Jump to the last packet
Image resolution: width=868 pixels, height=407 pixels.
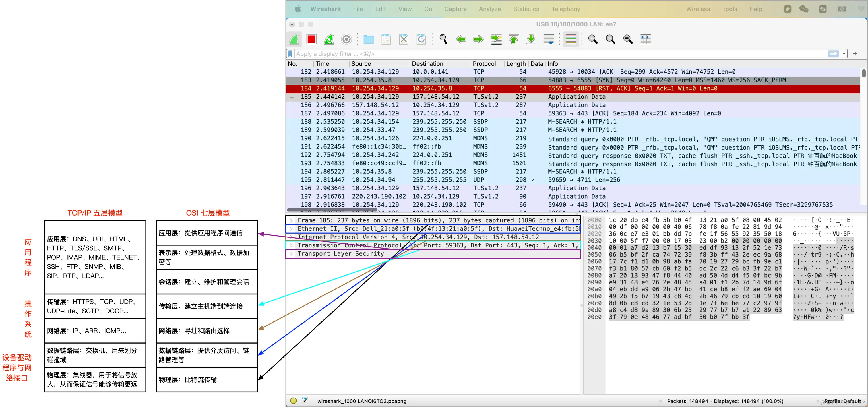point(531,39)
